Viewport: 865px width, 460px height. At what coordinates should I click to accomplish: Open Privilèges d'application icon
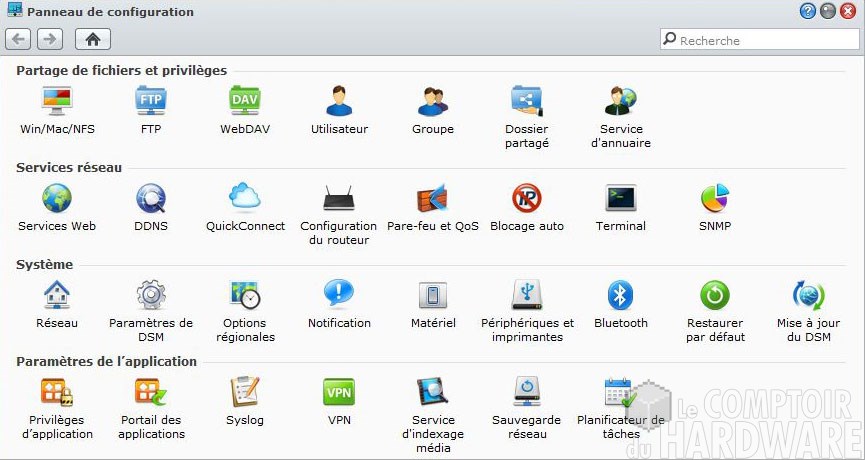(x=57, y=392)
